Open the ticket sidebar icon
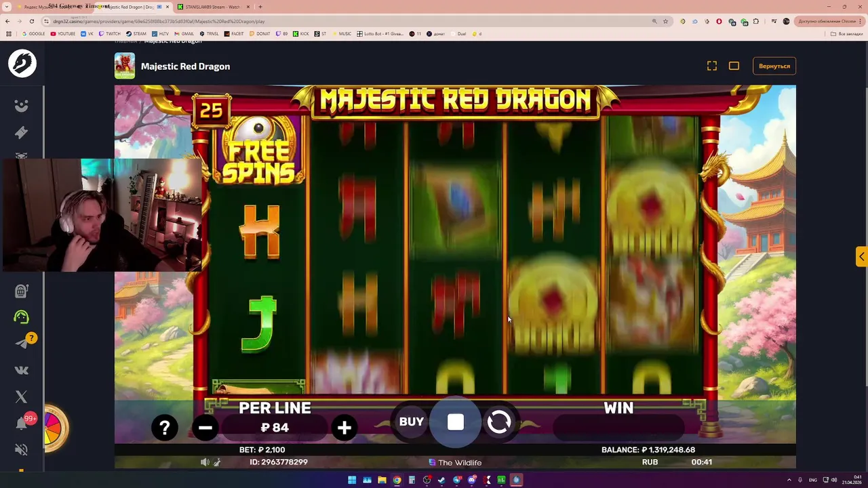 (22, 132)
